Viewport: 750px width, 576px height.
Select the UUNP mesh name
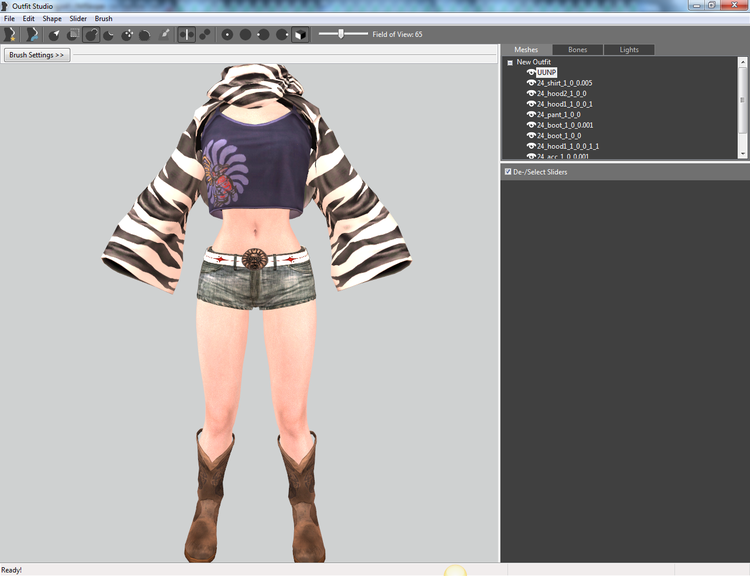(546, 72)
